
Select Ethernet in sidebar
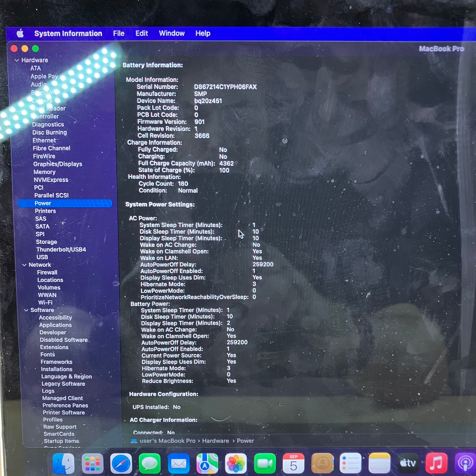coord(44,140)
